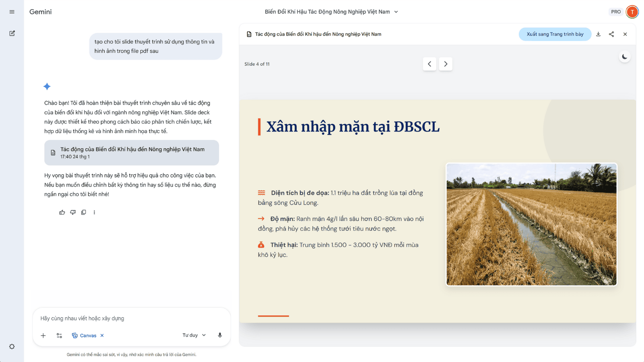Open the tools options icon
Screen dimensions: 644x362
point(59,335)
